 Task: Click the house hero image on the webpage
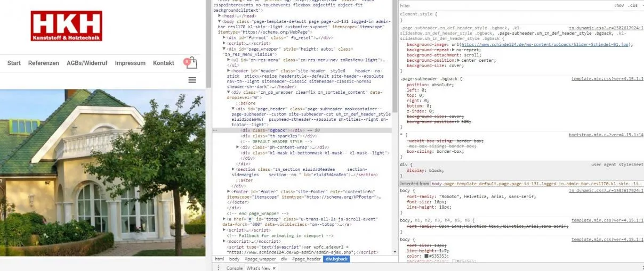(102, 172)
